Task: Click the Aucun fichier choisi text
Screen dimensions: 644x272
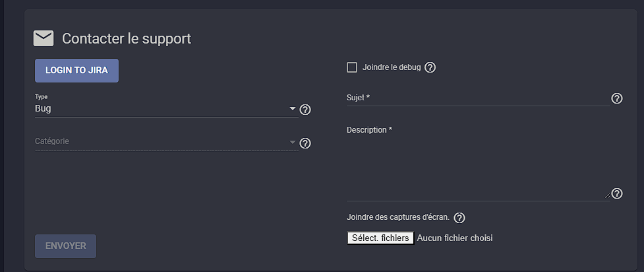Action: 455,238
